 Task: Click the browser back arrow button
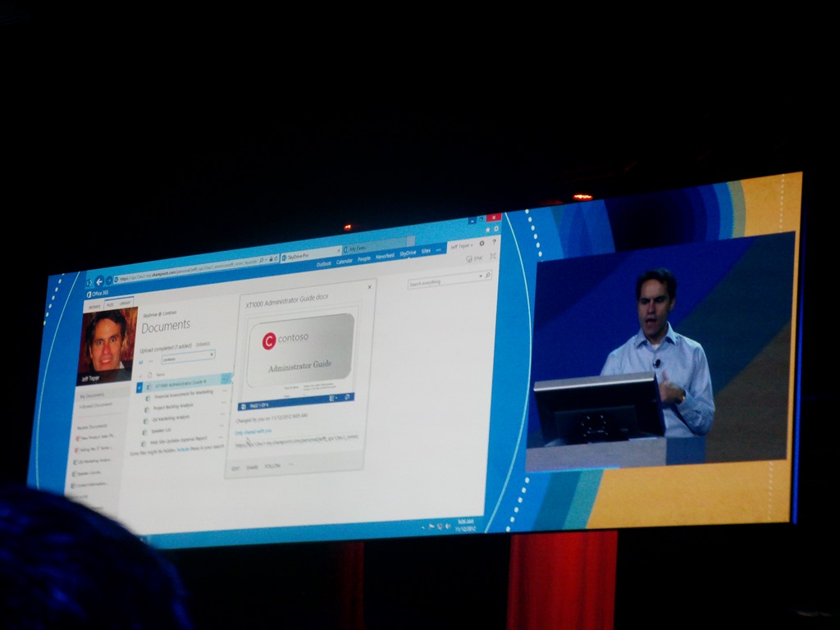(99, 281)
